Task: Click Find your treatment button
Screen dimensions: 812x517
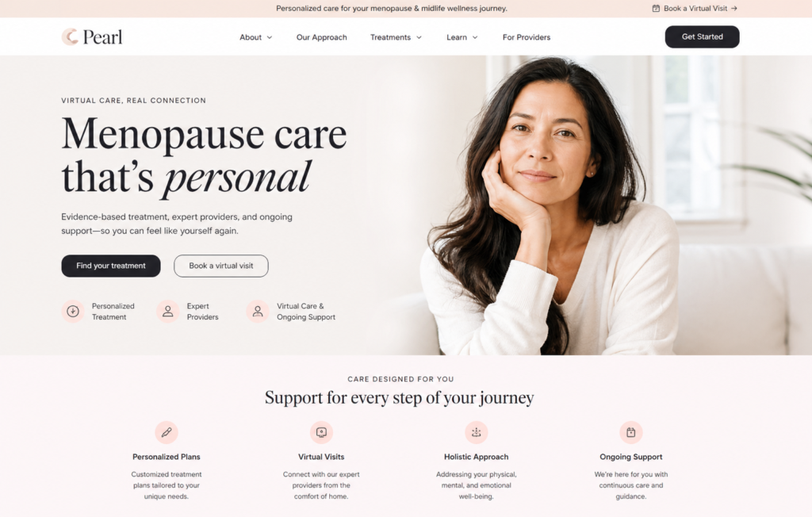Action: tap(111, 266)
